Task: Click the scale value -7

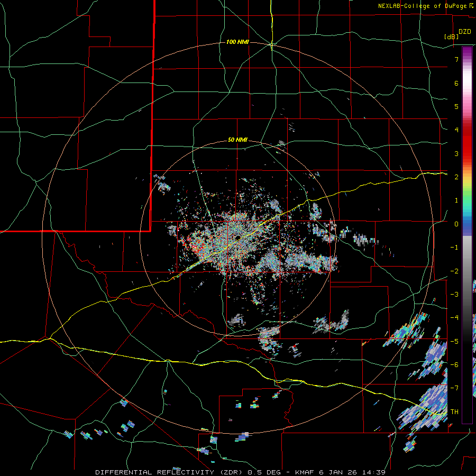Action: click(454, 388)
